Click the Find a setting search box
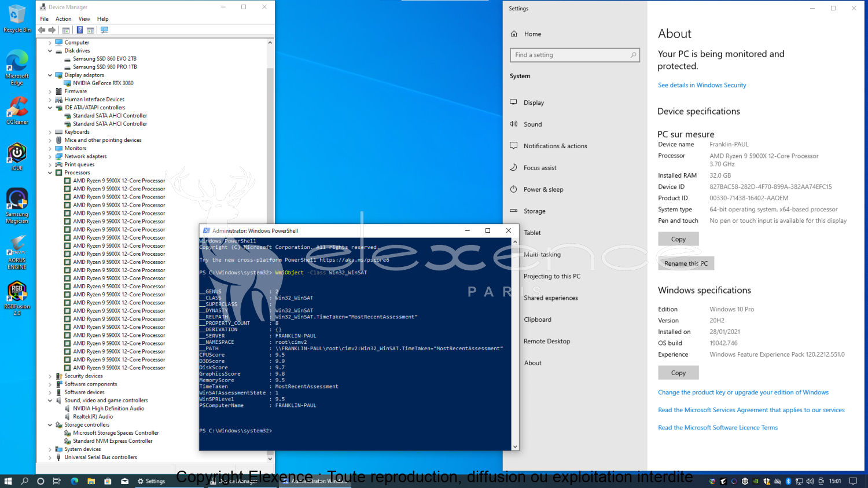The width and height of the screenshot is (868, 488). click(575, 55)
